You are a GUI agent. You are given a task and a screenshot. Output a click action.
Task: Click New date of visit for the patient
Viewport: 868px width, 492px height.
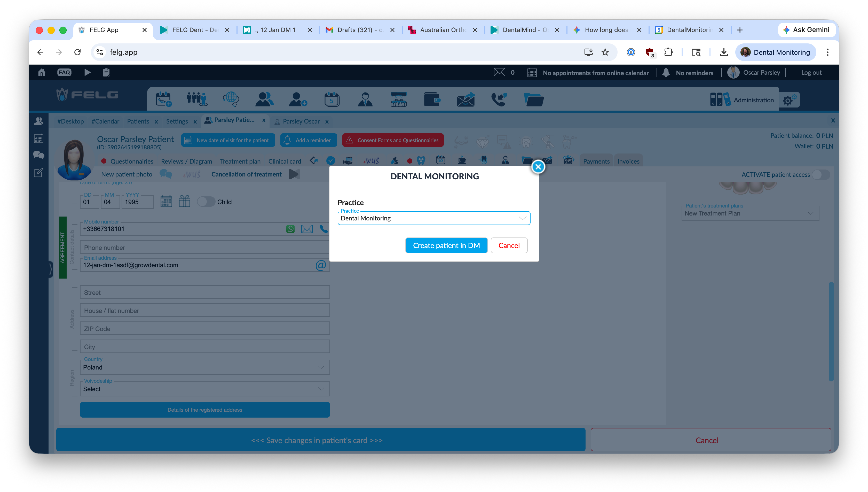click(x=228, y=140)
